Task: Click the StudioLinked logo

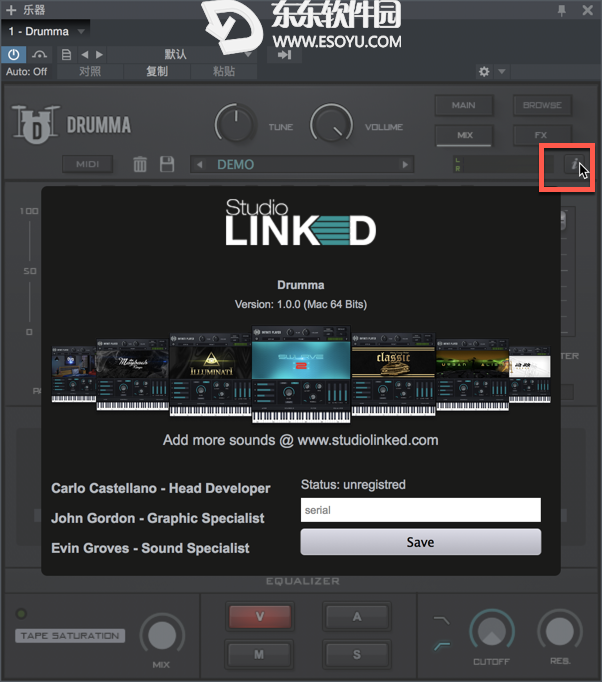Action: click(x=301, y=222)
